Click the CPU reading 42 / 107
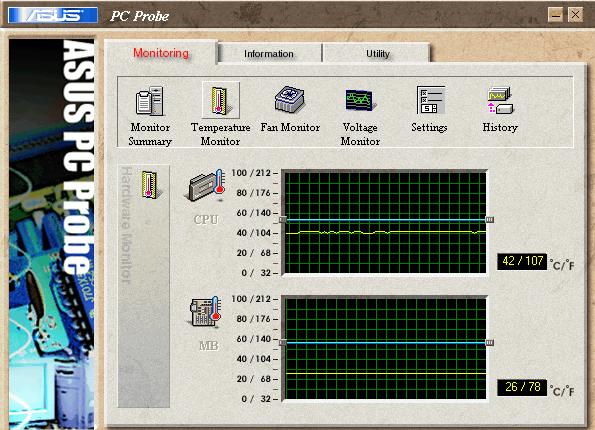Image resolution: width=595 pixels, height=430 pixels. click(522, 261)
